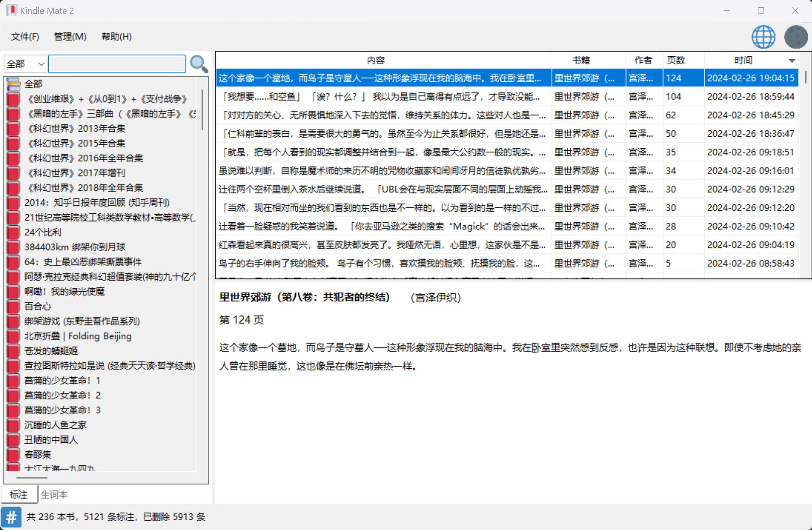
Task: Click the book icon beside 24个比利
Action: tap(14, 232)
